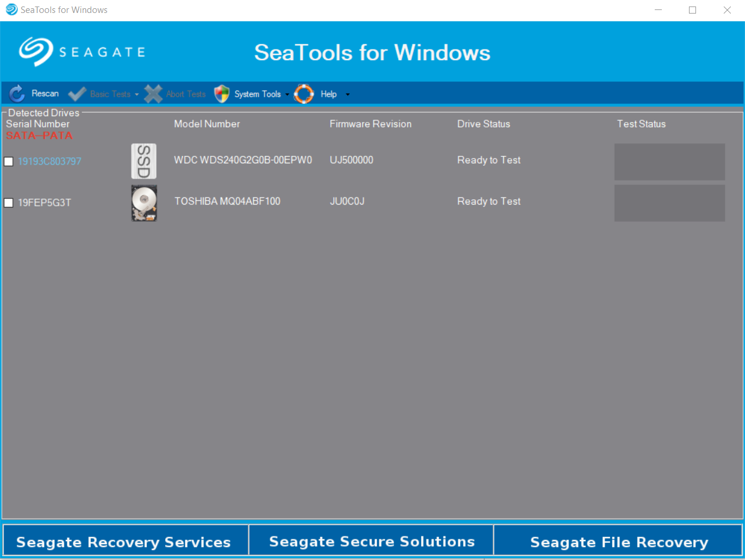Click the Basic Tests toolbar label

[110, 94]
